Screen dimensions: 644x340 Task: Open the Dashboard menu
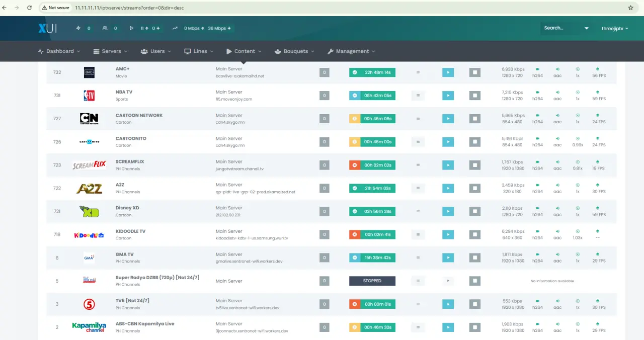[59, 51]
